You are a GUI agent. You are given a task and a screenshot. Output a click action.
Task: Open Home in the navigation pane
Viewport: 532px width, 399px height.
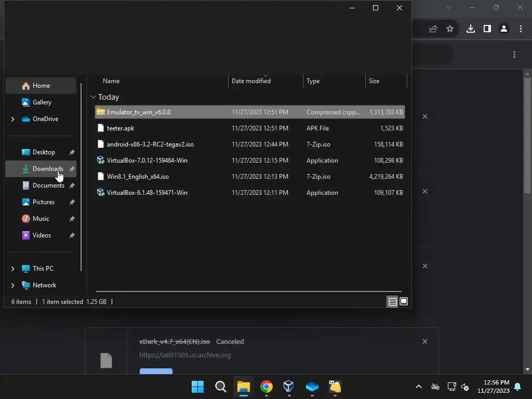coord(41,86)
